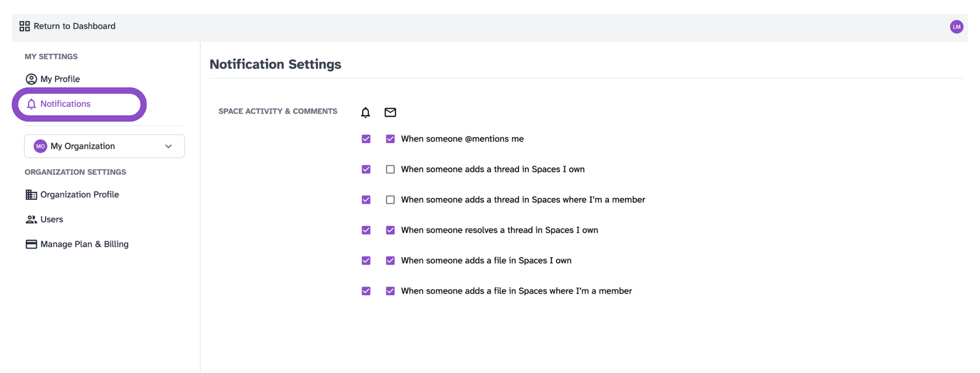Click "When someone resolves a thread in Spaces I own"

click(499, 230)
